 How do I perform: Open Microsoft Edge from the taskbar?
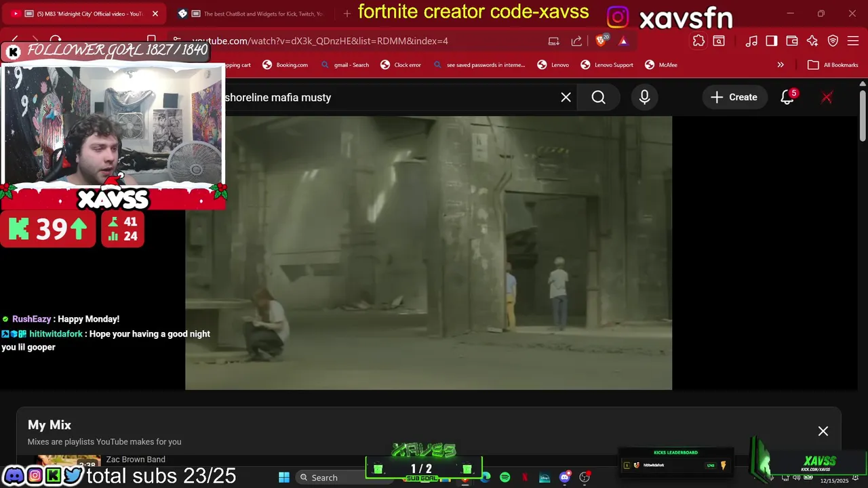(x=486, y=477)
